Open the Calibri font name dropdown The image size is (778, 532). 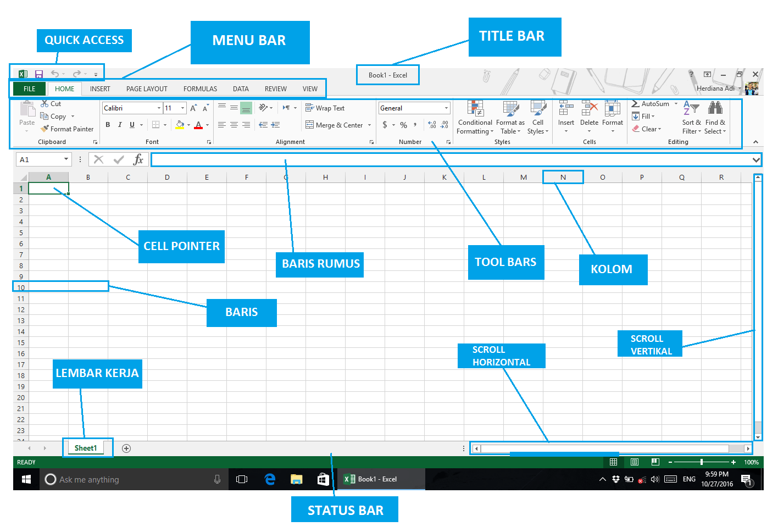pyautogui.click(x=159, y=108)
